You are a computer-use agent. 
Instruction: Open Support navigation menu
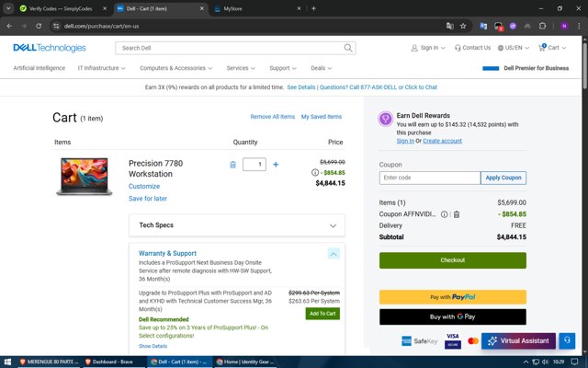tap(283, 68)
